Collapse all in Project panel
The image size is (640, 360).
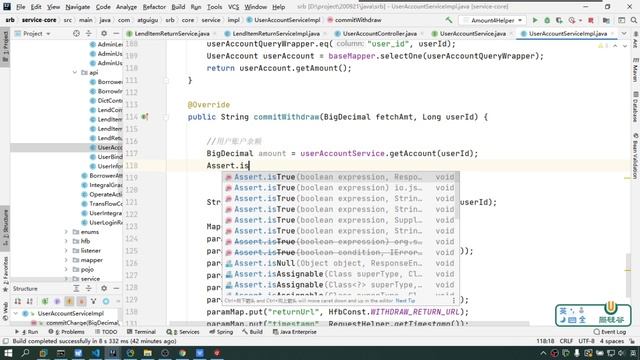(x=89, y=33)
